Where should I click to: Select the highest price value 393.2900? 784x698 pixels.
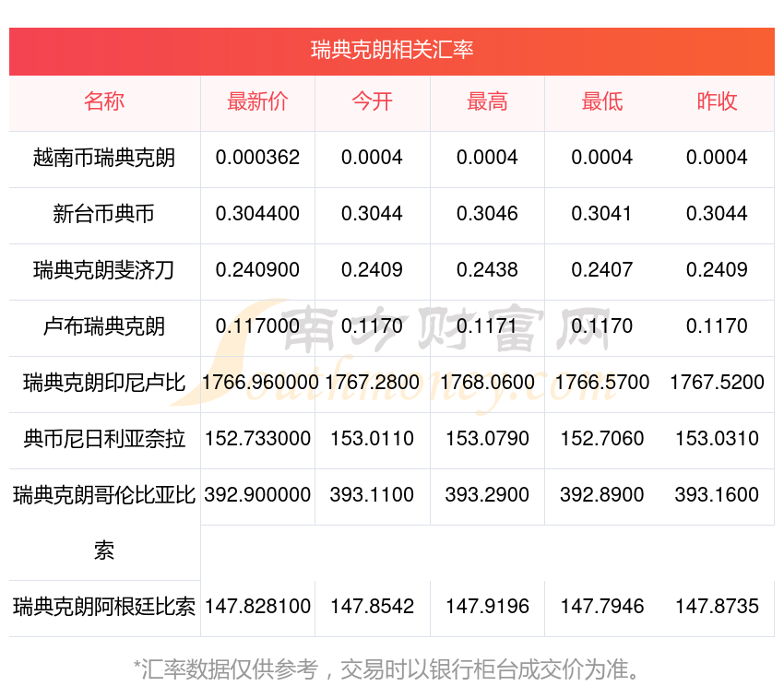click(487, 495)
